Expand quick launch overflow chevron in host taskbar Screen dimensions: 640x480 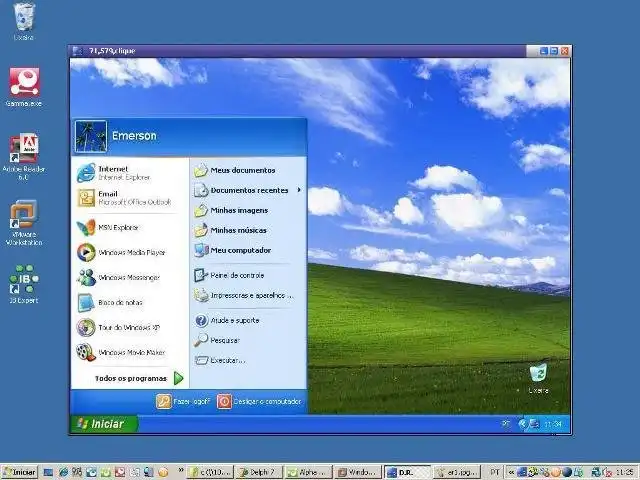coord(180,471)
